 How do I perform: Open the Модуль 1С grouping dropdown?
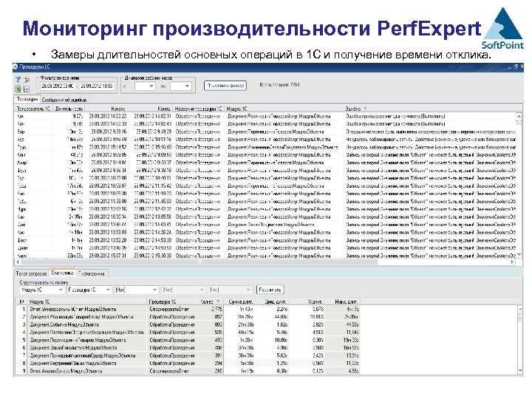coord(42,290)
